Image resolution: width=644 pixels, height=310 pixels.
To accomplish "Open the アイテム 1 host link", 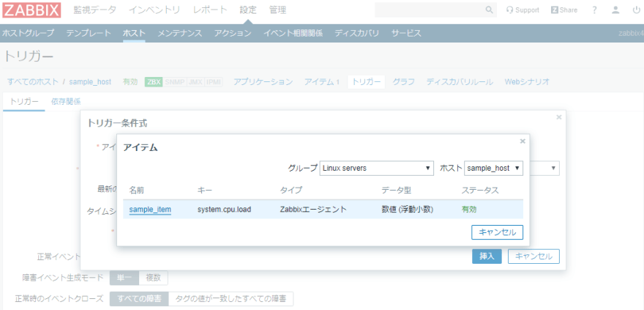I will tap(321, 82).
